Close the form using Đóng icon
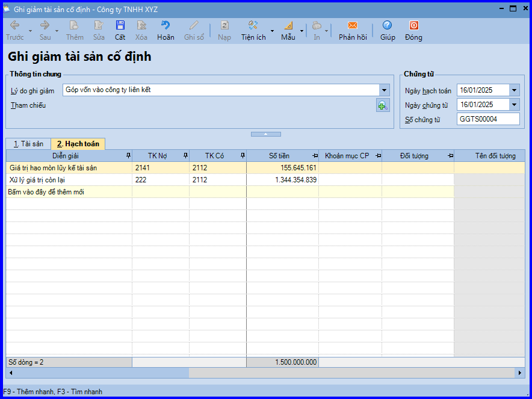Viewport: 532px width, 399px height. [x=413, y=26]
